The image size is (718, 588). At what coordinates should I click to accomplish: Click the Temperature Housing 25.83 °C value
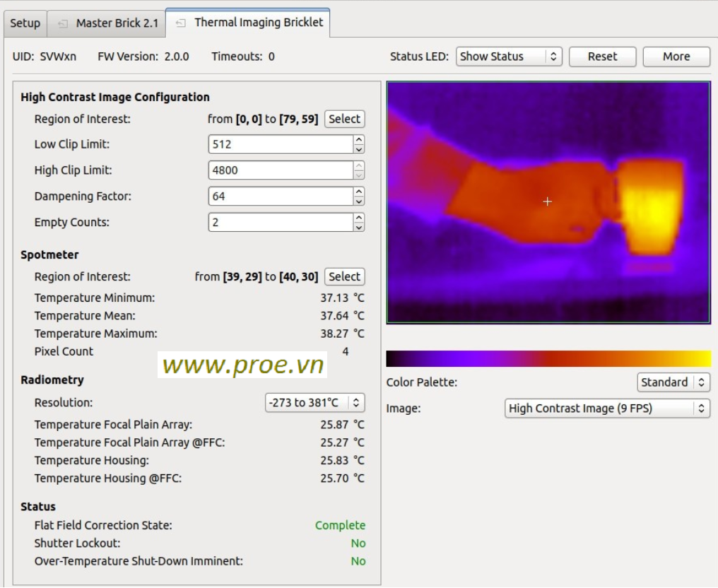coord(342,460)
